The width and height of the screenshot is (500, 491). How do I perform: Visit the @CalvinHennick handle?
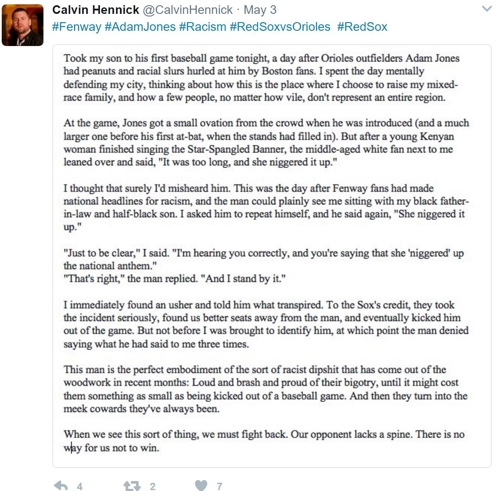click(x=188, y=10)
